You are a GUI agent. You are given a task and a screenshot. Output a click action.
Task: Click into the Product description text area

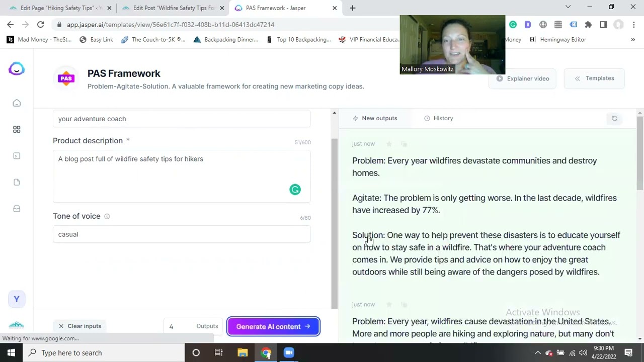(x=182, y=176)
